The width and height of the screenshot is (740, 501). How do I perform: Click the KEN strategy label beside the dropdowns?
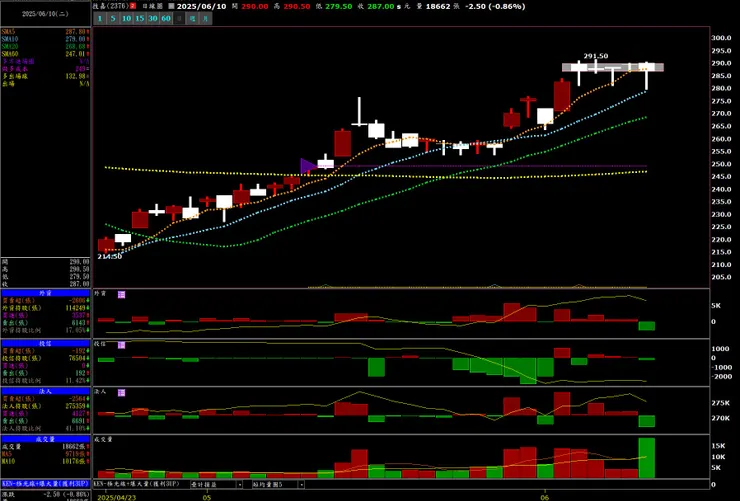pos(136,484)
